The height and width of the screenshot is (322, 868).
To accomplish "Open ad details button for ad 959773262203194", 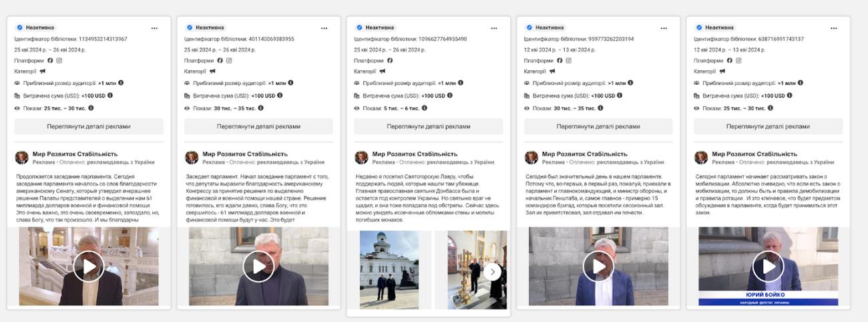I will pyautogui.click(x=598, y=126).
